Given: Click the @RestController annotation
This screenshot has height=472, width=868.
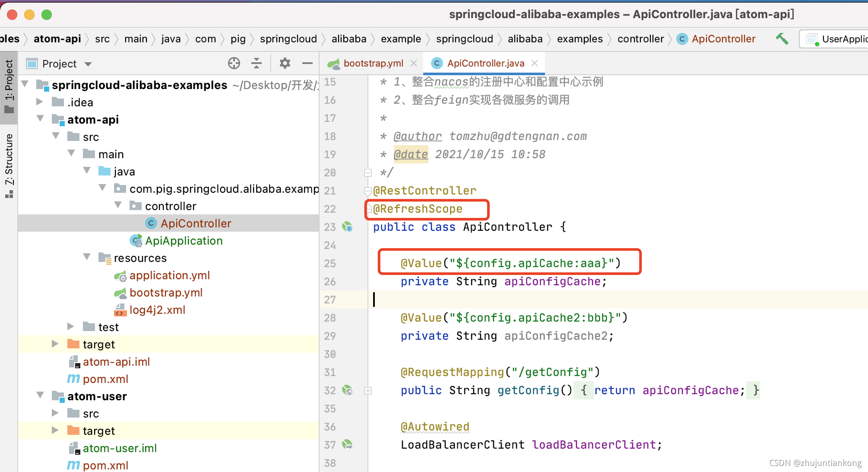Looking at the screenshot, I should tap(424, 191).
